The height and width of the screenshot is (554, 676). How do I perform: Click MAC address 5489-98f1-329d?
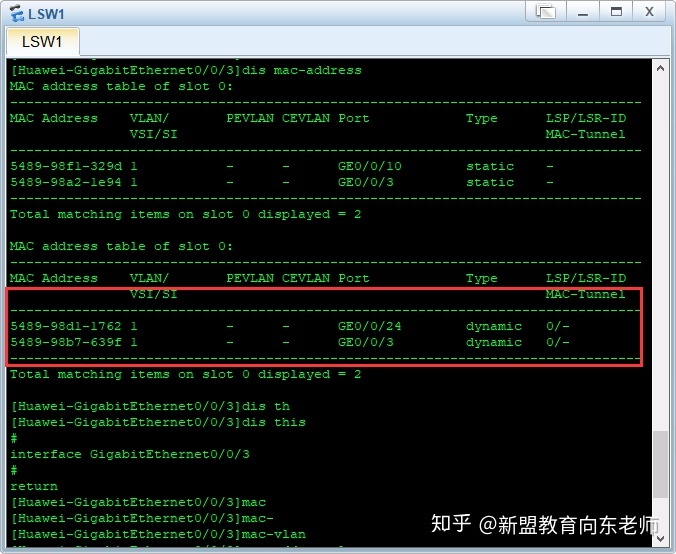[x=66, y=166]
